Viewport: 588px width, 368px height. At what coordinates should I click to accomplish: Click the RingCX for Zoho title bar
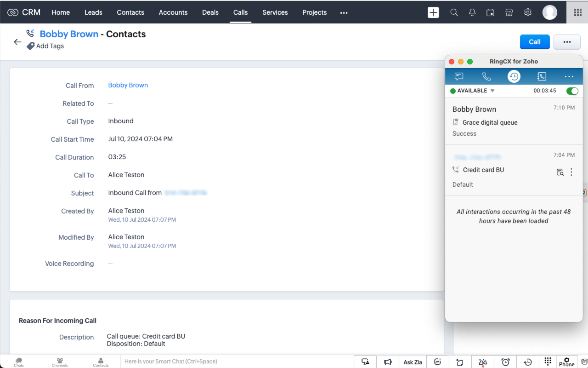pyautogui.click(x=514, y=61)
